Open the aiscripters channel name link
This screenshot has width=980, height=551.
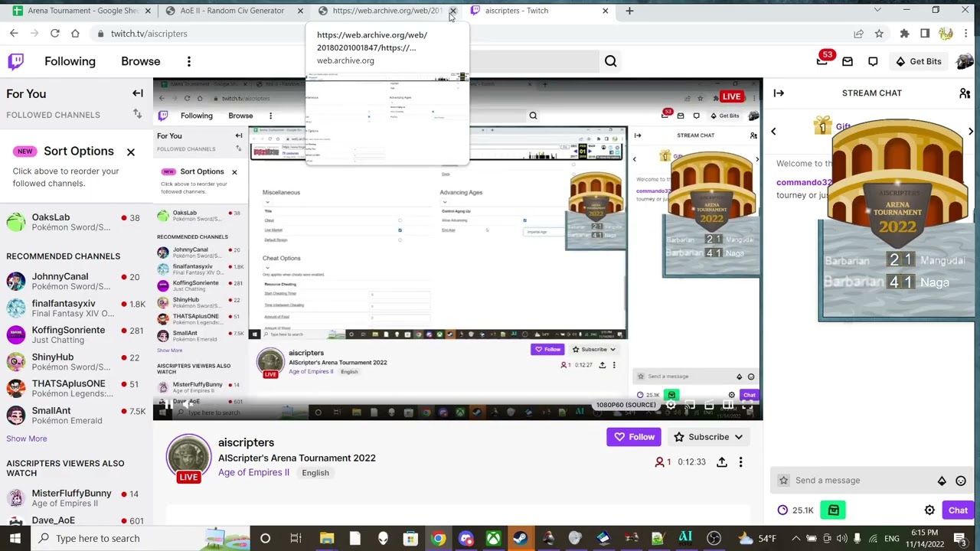click(246, 442)
